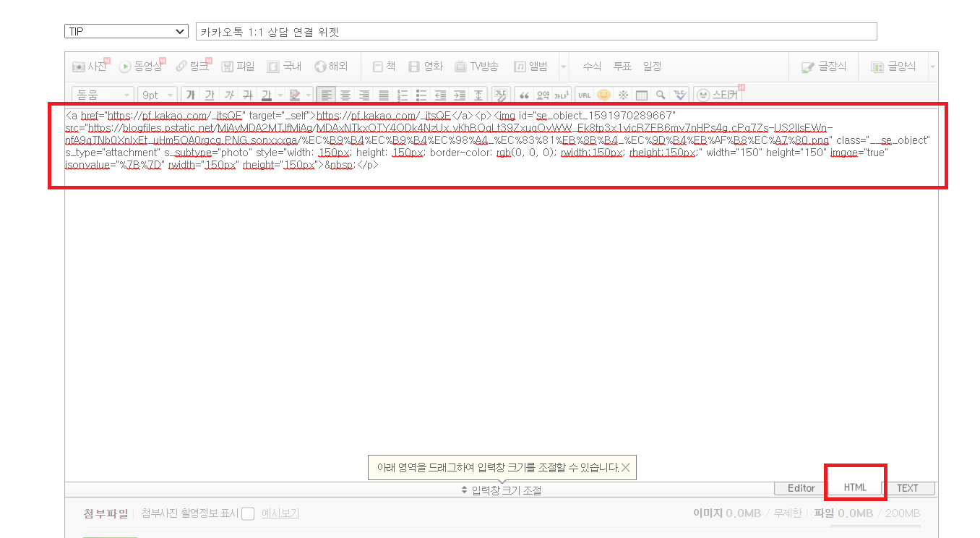This screenshot has height=538, width=980.
Task: Expand font color dropdown arrow
Action: pos(280,95)
